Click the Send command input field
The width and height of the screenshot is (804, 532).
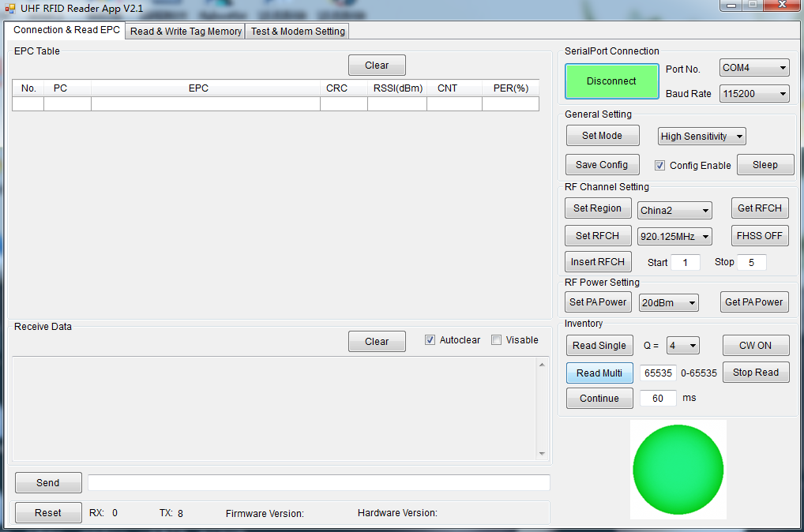[318, 482]
